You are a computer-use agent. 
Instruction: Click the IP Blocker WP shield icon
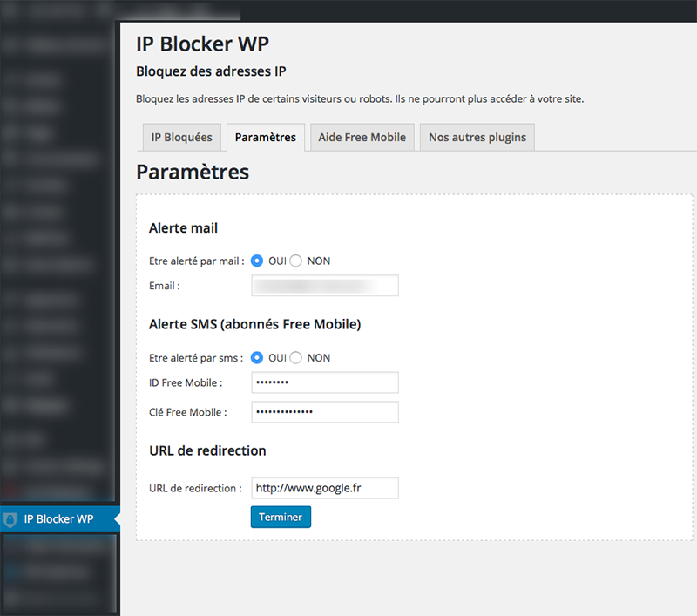tap(10, 519)
